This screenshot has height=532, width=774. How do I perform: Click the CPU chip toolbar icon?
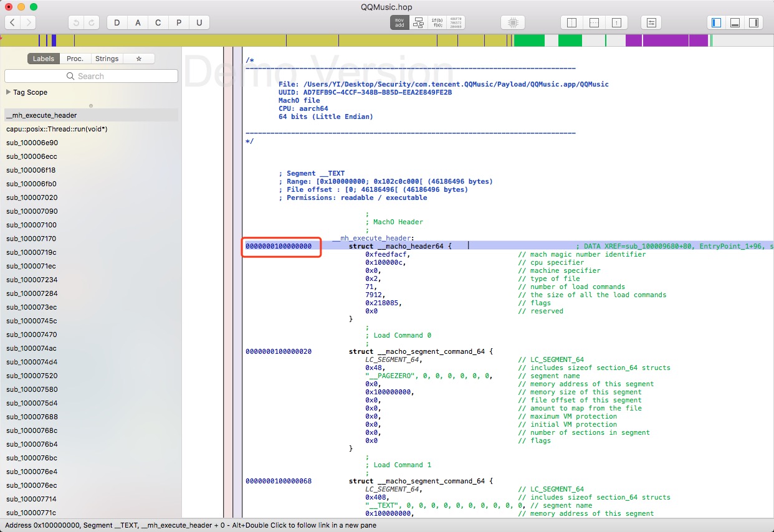point(513,22)
